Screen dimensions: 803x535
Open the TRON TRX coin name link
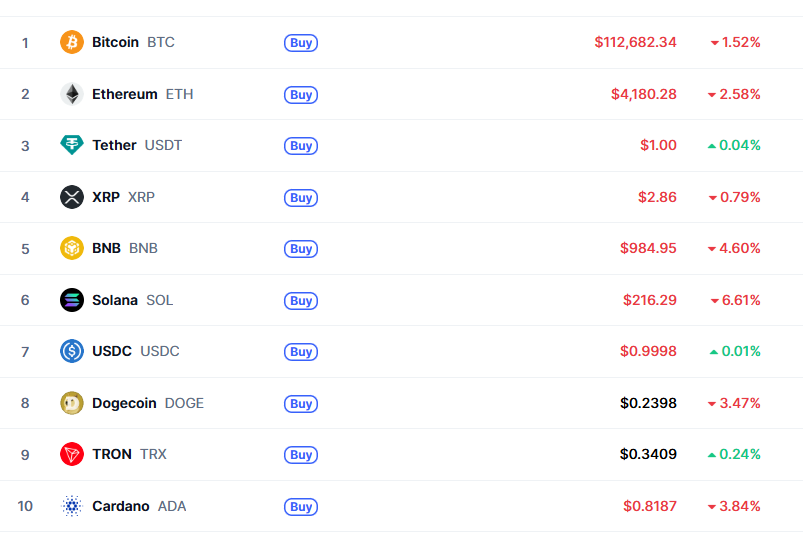[x=129, y=454]
